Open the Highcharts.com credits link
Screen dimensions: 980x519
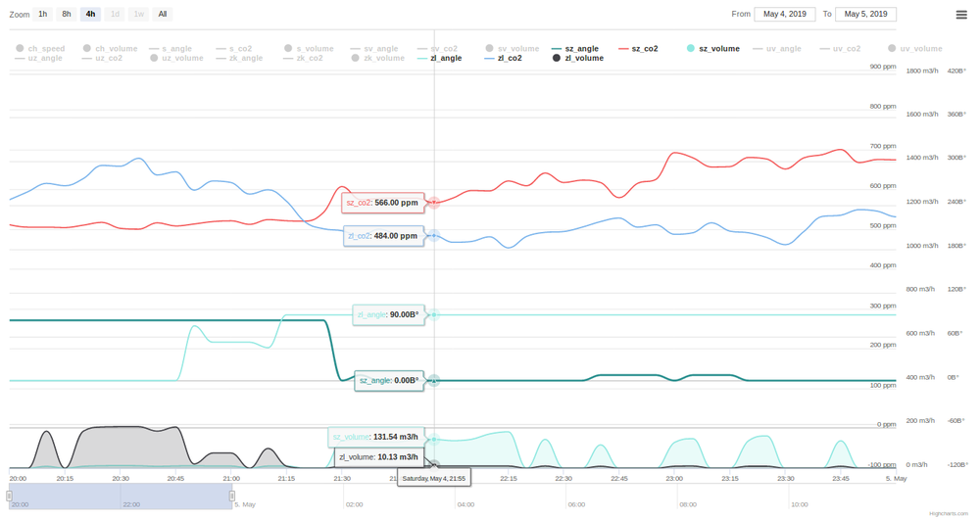[x=948, y=513]
